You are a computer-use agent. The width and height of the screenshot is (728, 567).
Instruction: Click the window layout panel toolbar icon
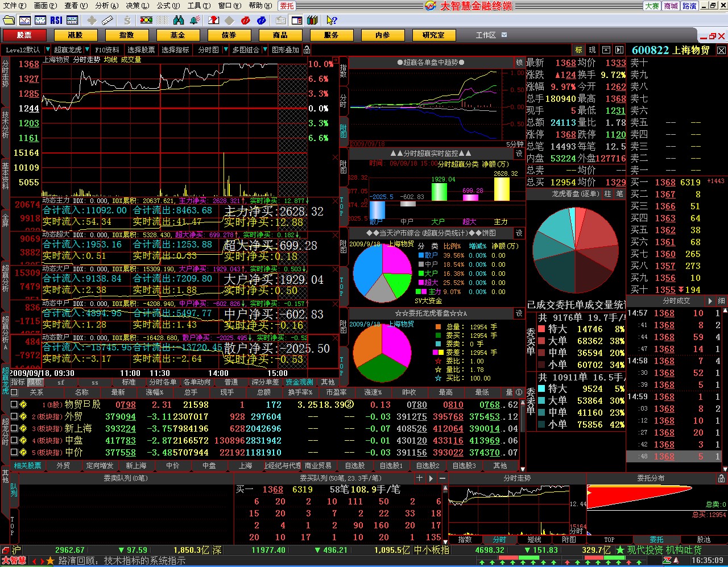point(296,20)
